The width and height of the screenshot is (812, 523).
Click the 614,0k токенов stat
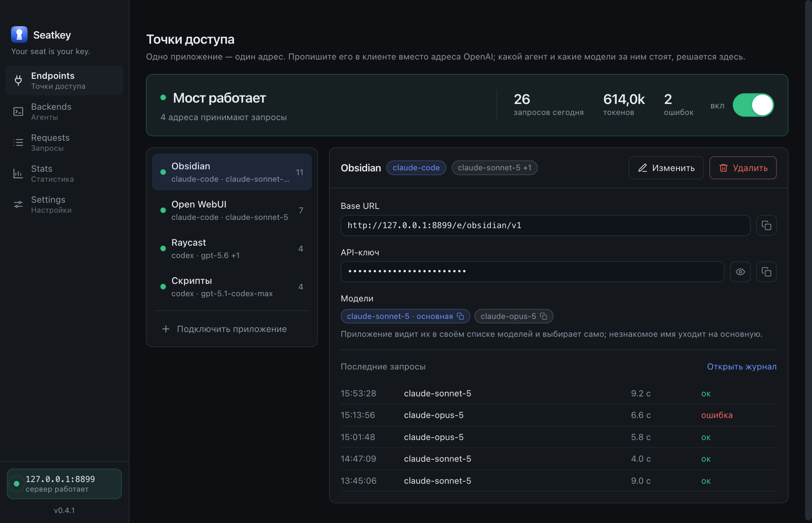point(624,105)
